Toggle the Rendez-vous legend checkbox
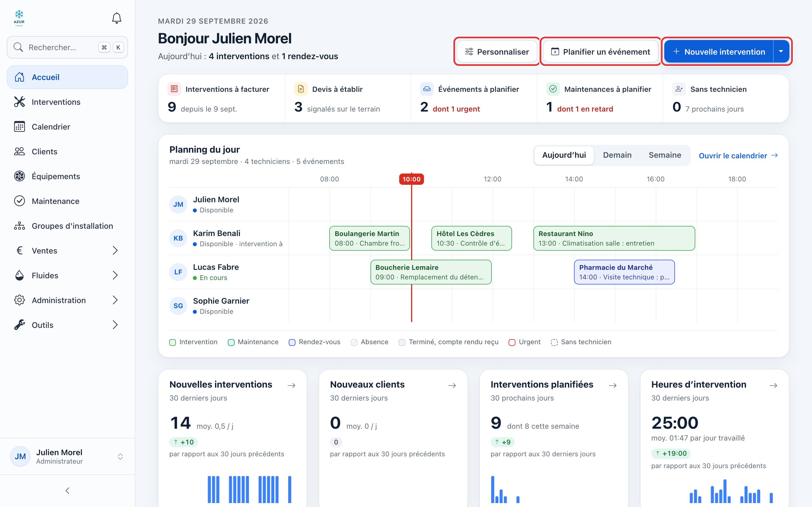This screenshot has width=812, height=507. click(292, 342)
